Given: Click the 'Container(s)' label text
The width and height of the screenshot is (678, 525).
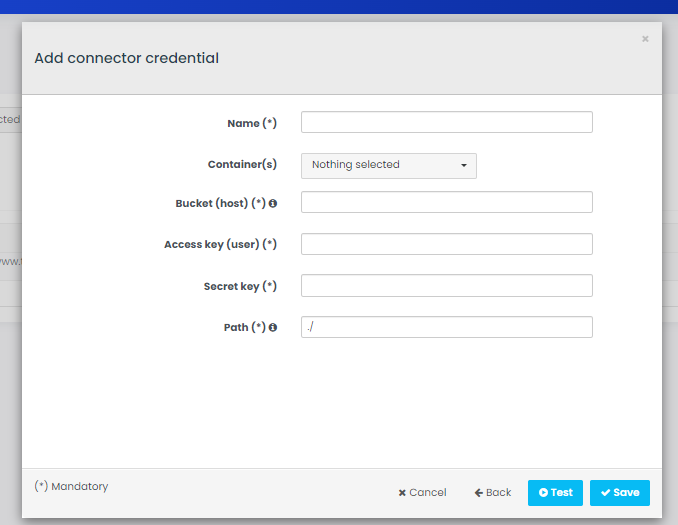Looking at the screenshot, I should point(242,164).
